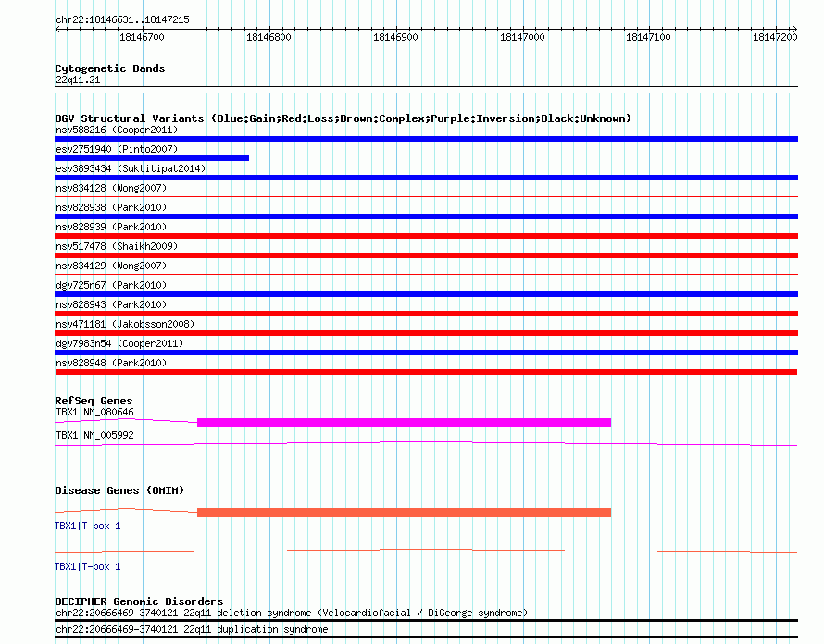Select variant label dgv725n67 (Park2010)
The width and height of the screenshot is (824, 644).
click(x=111, y=285)
